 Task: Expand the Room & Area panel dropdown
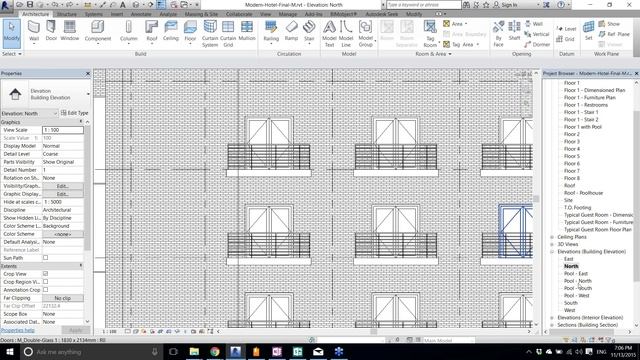pyautogui.click(x=433, y=54)
